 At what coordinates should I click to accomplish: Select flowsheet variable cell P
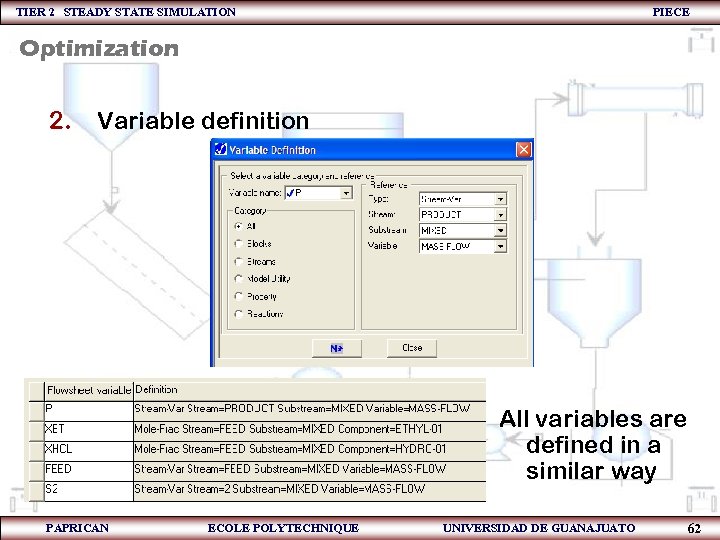click(x=89, y=411)
